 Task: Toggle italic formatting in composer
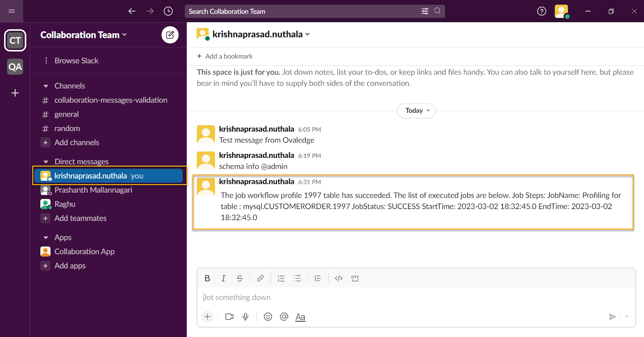tap(223, 278)
